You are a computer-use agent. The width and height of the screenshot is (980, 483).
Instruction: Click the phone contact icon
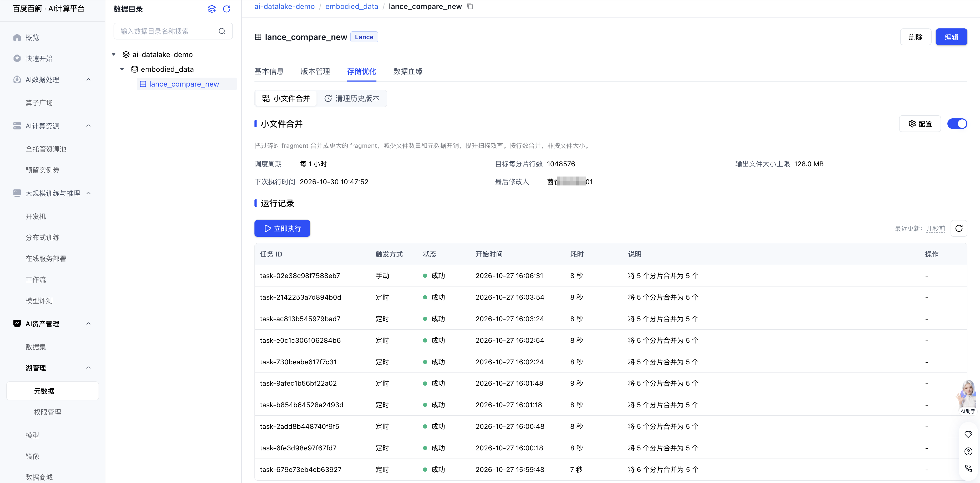[x=968, y=469]
